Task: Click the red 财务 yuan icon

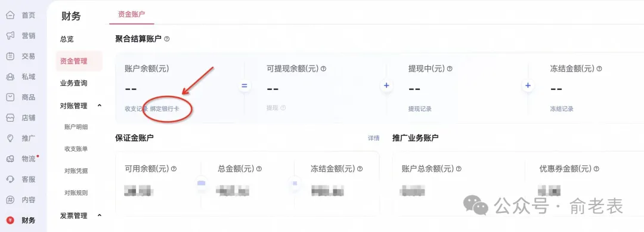Action: click(x=10, y=221)
